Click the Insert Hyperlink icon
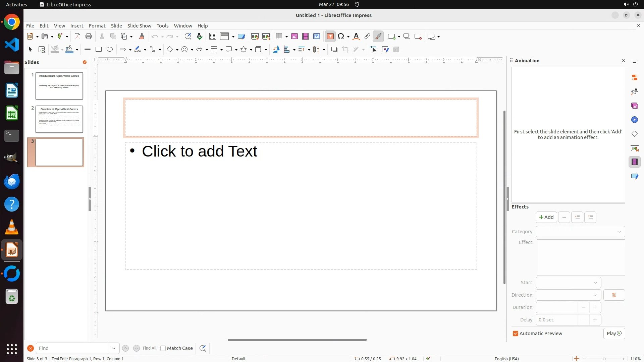The width and height of the screenshot is (644, 362). pyautogui.click(x=367, y=37)
